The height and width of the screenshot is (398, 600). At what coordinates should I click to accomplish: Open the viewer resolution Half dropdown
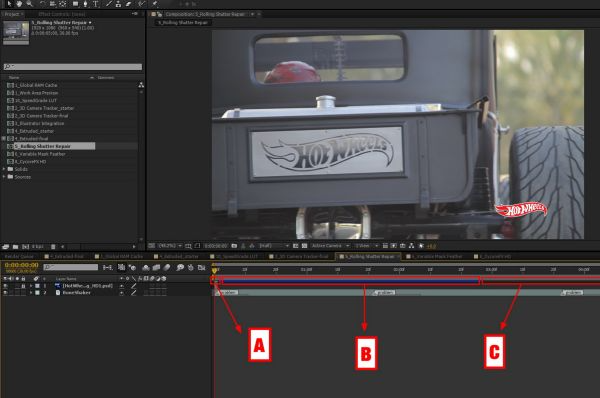pyautogui.click(x=274, y=246)
